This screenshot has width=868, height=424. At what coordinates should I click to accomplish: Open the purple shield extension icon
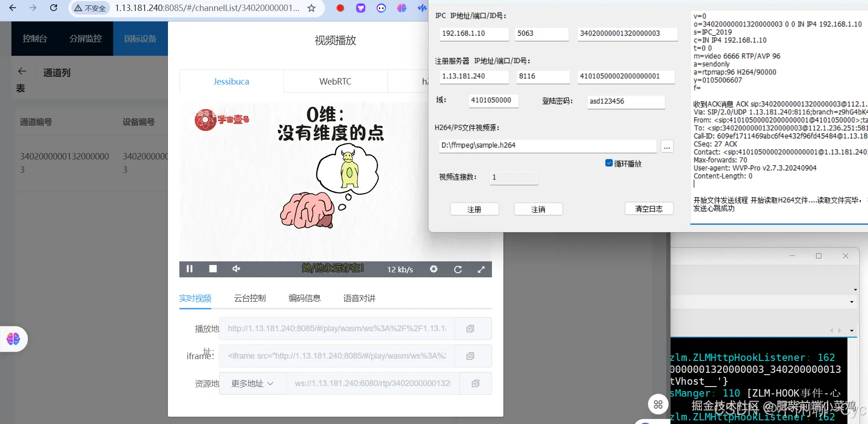point(361,8)
